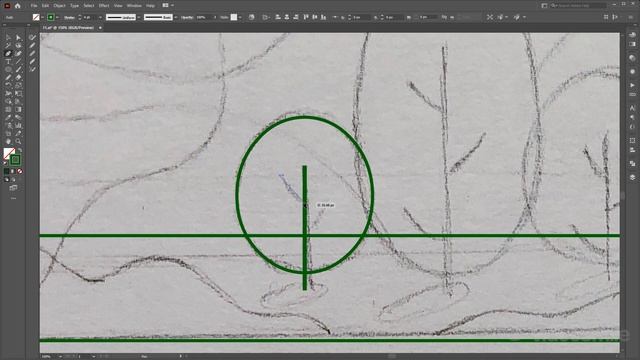The height and width of the screenshot is (360, 640).
Task: Select the Line Segment tool
Action: [18, 62]
